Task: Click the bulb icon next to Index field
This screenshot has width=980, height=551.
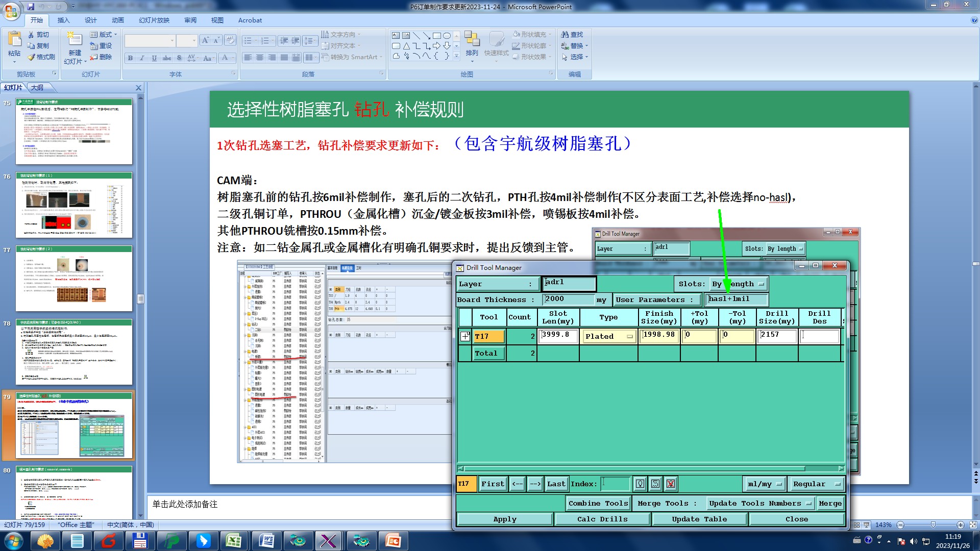Action: click(x=640, y=484)
